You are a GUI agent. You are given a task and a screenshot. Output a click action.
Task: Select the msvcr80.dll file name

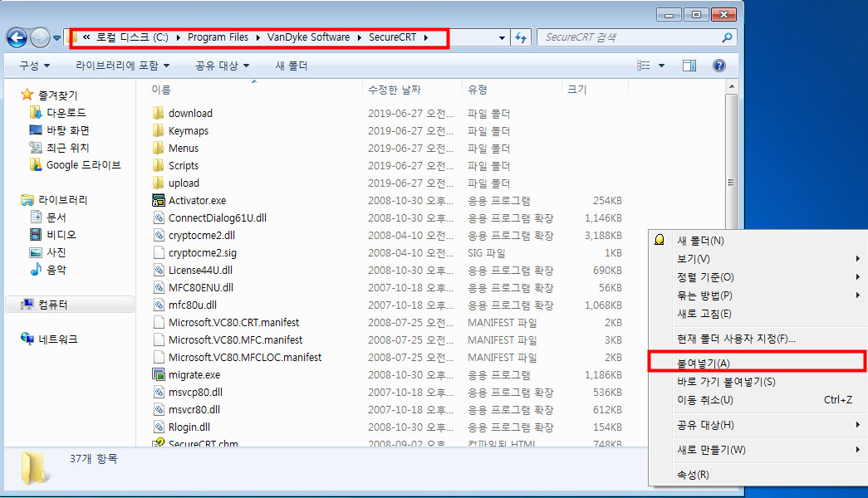[194, 409]
